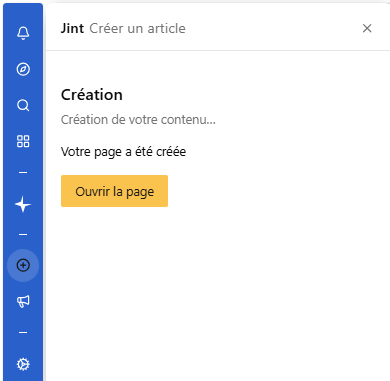Click the sparkle AI assistant icon
This screenshot has height=381, width=390.
tap(23, 204)
